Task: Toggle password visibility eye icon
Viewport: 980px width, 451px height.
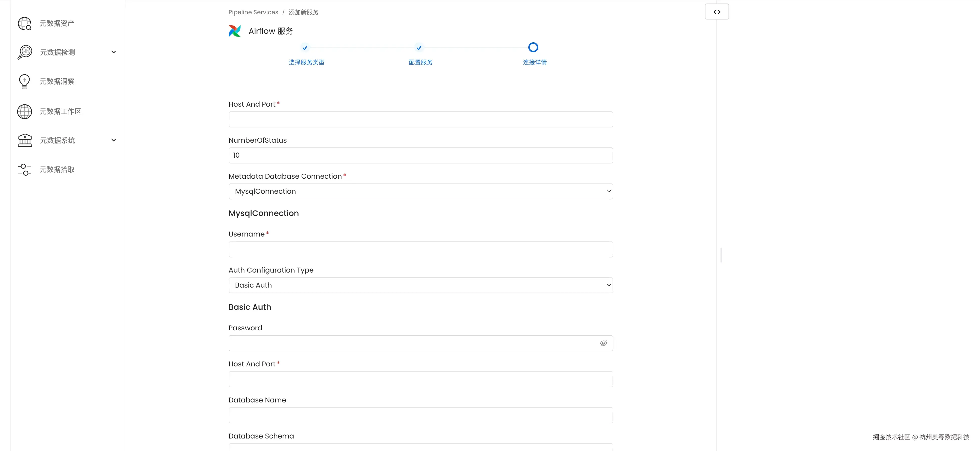Action: pos(603,343)
